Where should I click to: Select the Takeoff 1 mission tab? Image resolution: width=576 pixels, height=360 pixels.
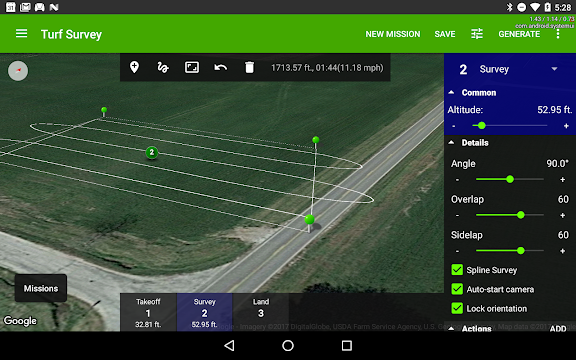tap(148, 312)
